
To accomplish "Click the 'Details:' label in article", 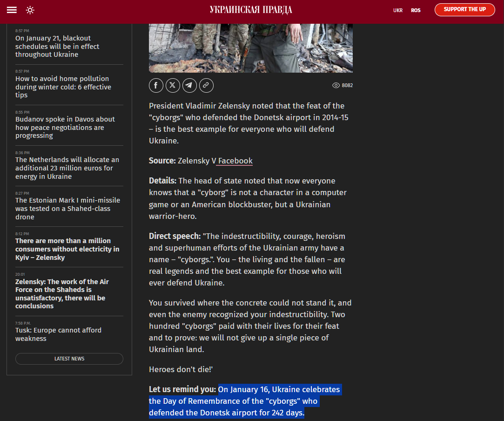I will [x=162, y=181].
